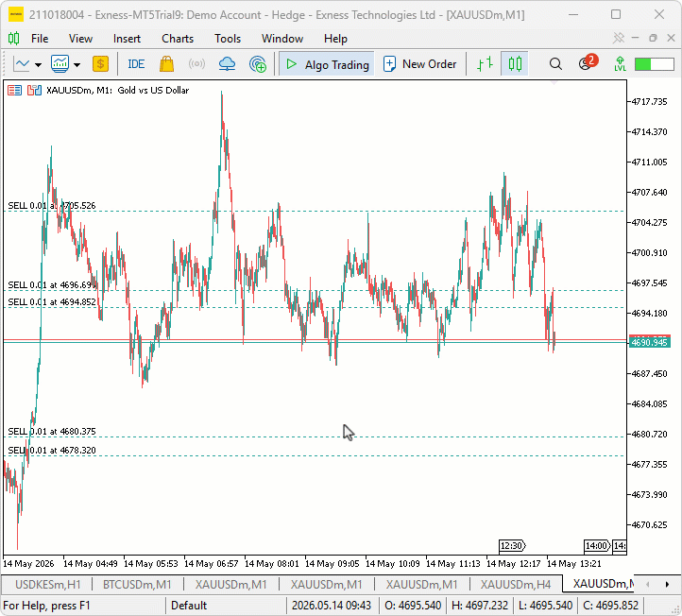Click the SELL 0.01 at 4705.526 order label

pos(52,205)
